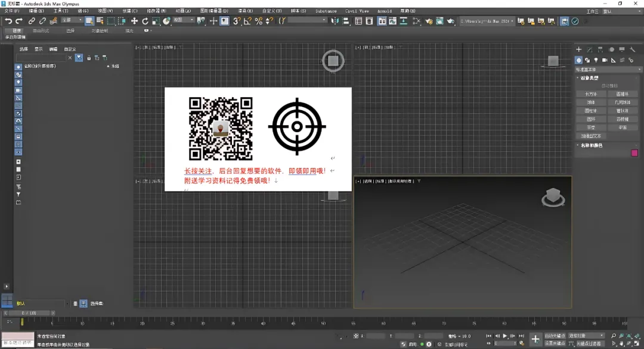Toggle the ribbon display icon

click(x=382, y=21)
